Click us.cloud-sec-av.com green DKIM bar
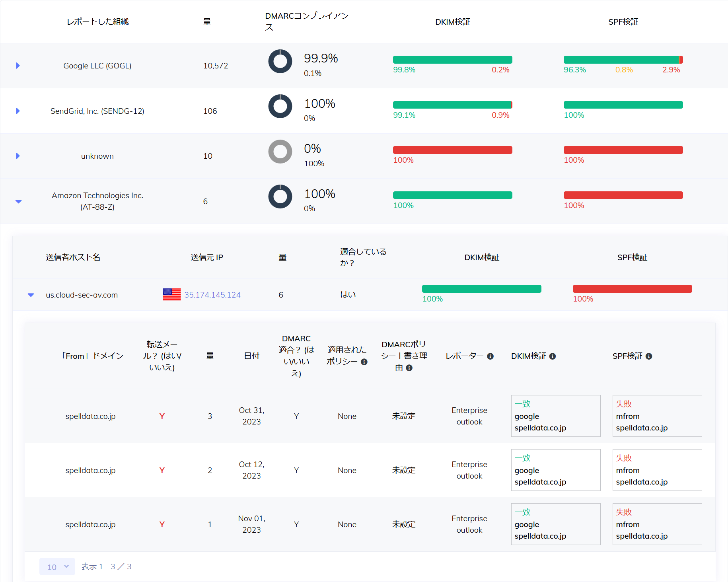This screenshot has width=728, height=582. [482, 289]
